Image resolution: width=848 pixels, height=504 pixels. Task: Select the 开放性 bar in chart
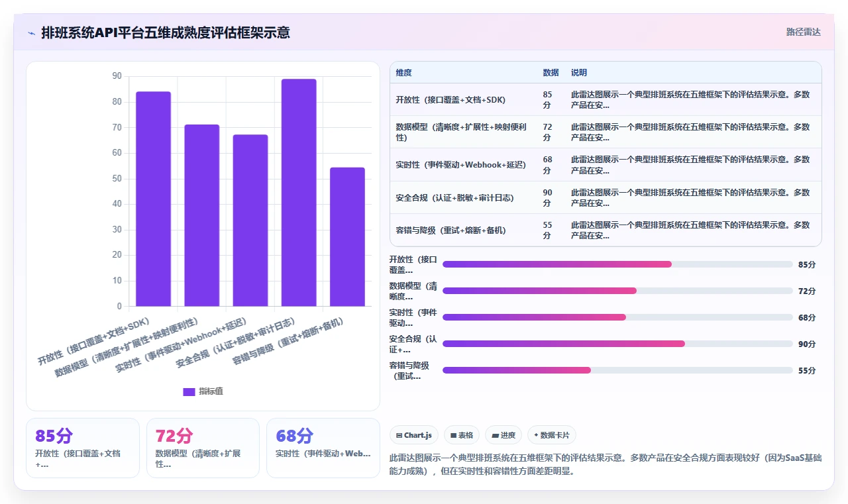(x=153, y=199)
